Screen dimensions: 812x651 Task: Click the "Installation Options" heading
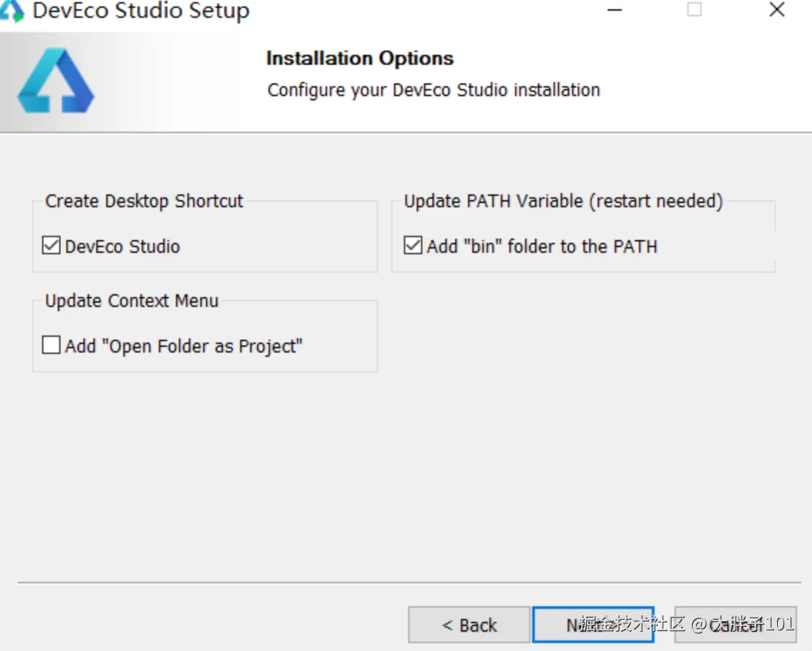[360, 58]
